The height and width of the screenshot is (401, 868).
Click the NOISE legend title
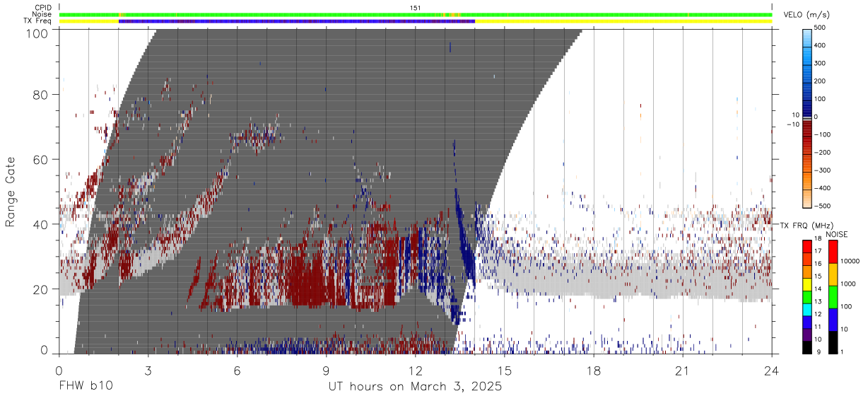click(x=838, y=233)
